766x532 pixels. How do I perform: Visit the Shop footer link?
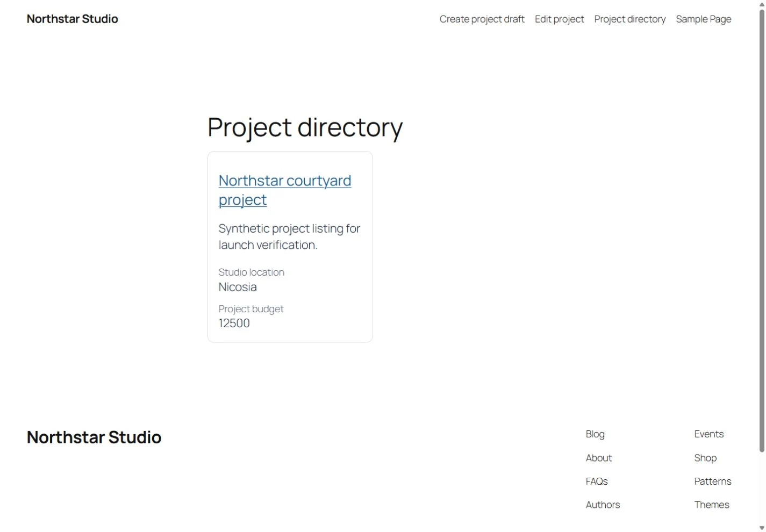[x=705, y=458]
